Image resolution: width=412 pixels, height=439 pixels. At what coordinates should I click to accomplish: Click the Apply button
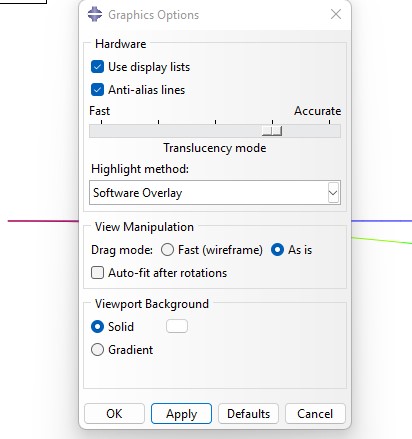[x=181, y=414]
